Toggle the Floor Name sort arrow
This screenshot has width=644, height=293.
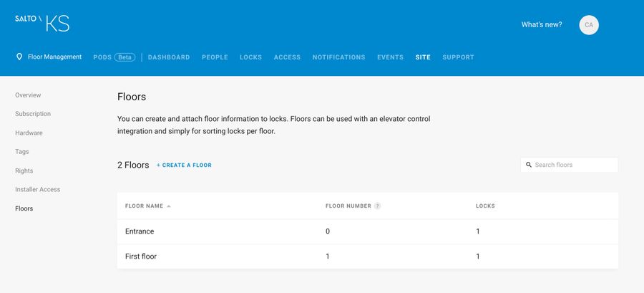[x=168, y=206]
